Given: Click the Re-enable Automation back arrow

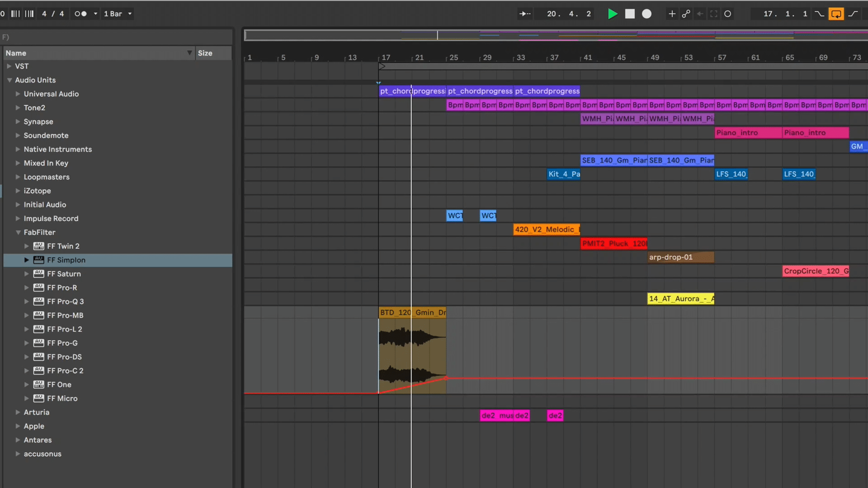Looking at the screenshot, I should (x=700, y=14).
